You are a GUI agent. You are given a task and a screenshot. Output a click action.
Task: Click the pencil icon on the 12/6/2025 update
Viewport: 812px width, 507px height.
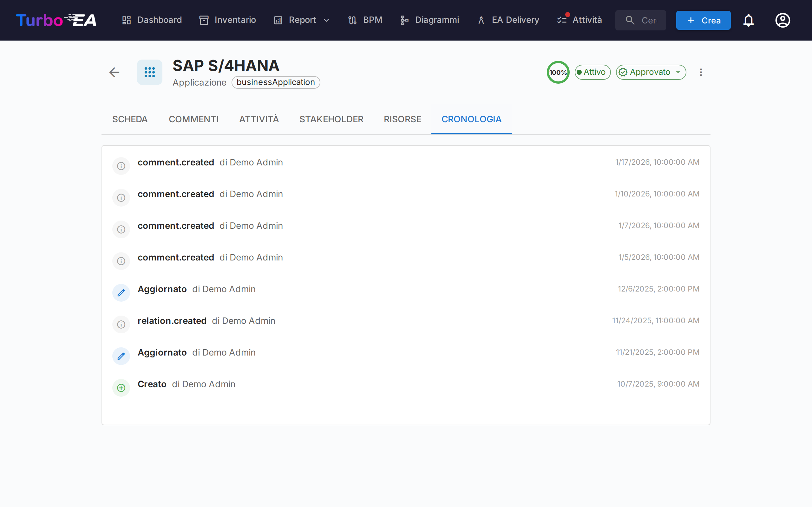point(121,293)
